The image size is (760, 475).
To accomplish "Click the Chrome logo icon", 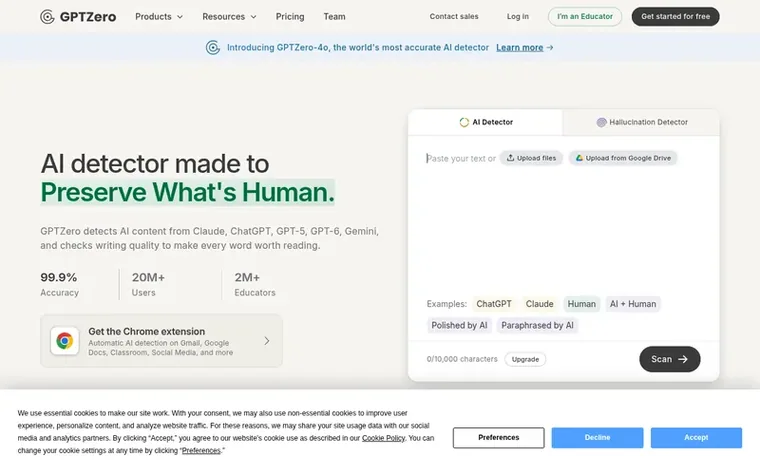I will tap(64, 341).
